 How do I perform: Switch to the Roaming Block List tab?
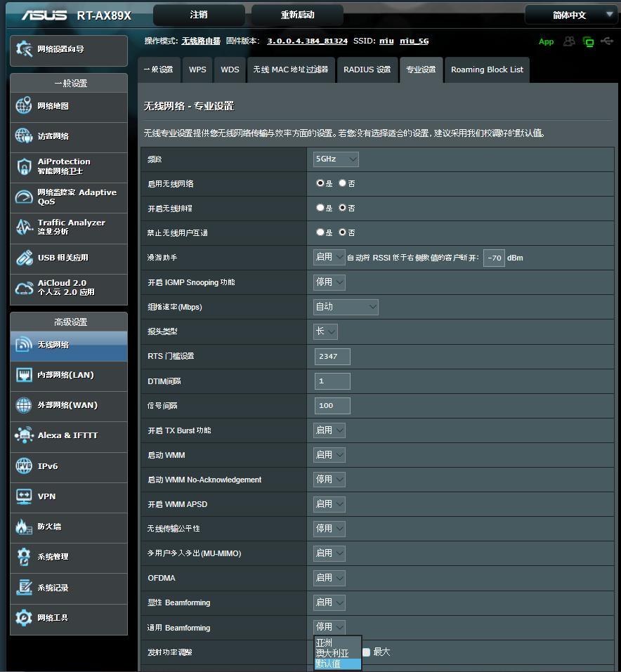[487, 70]
